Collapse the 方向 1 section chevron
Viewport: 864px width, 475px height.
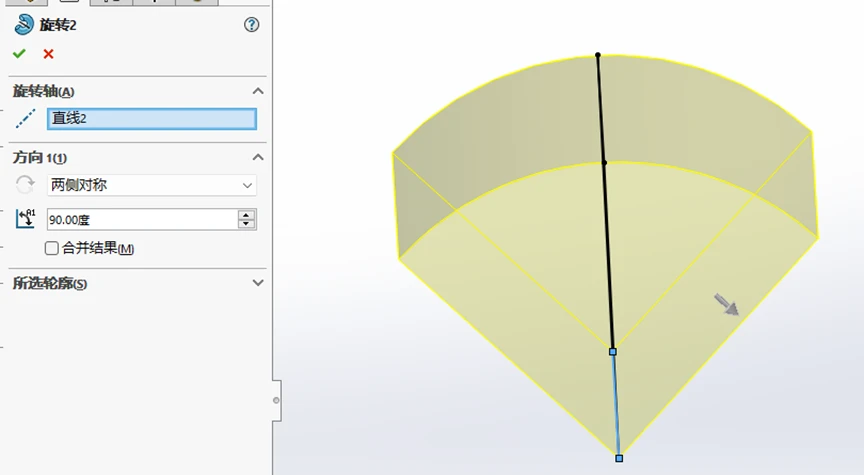point(257,158)
